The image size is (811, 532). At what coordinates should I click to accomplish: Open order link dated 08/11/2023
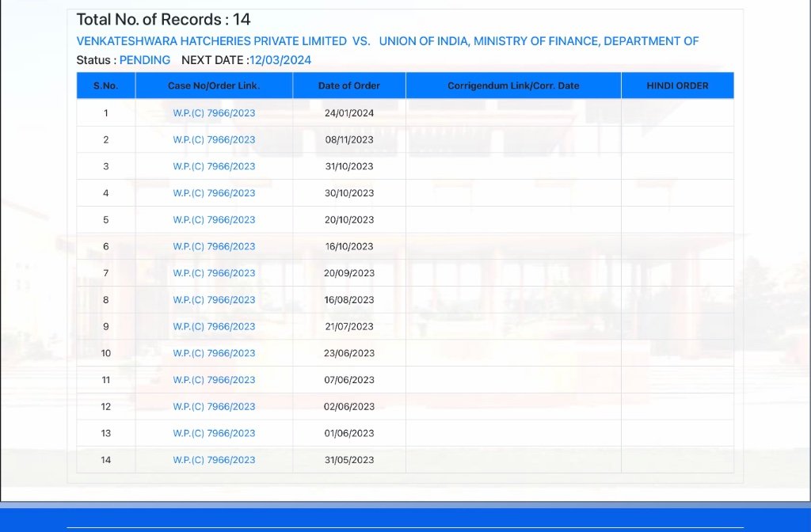coord(214,140)
